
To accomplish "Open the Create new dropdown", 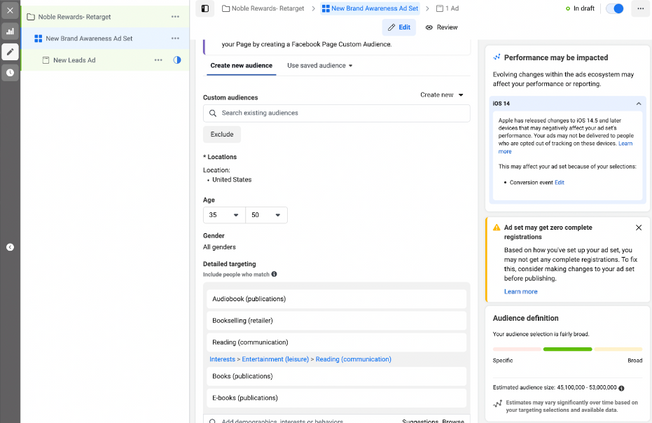I will point(442,95).
